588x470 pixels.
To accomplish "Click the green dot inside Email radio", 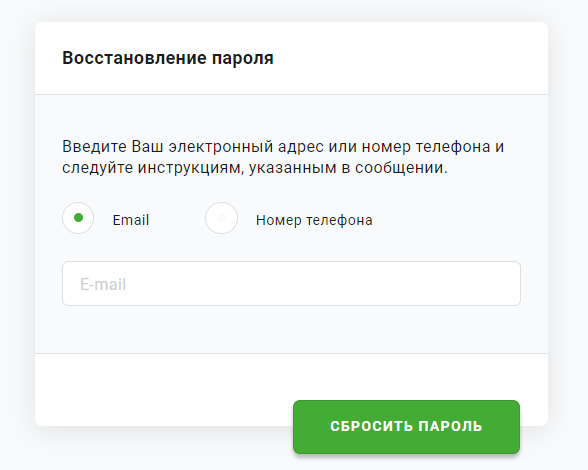I will coord(78,218).
